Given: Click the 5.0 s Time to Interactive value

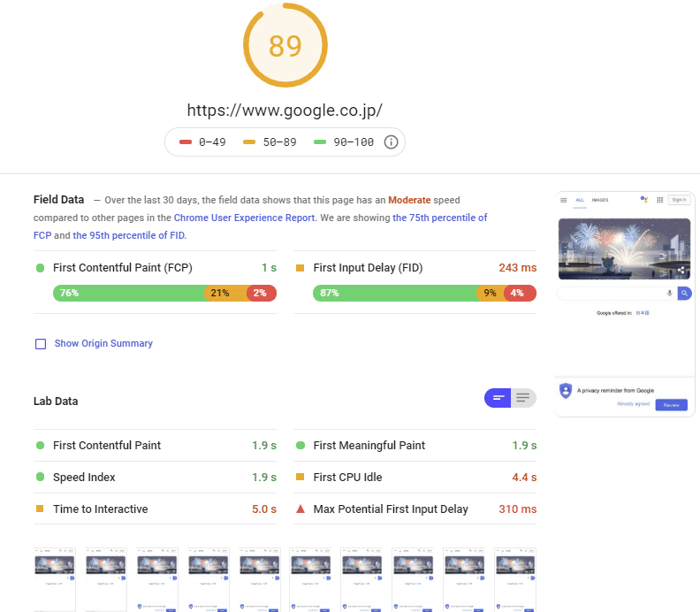Looking at the screenshot, I should pyautogui.click(x=264, y=509).
